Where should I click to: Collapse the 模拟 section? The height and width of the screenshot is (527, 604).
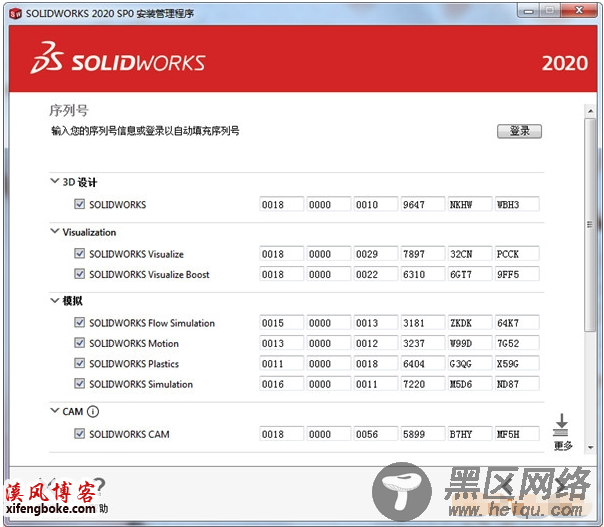coord(55,300)
